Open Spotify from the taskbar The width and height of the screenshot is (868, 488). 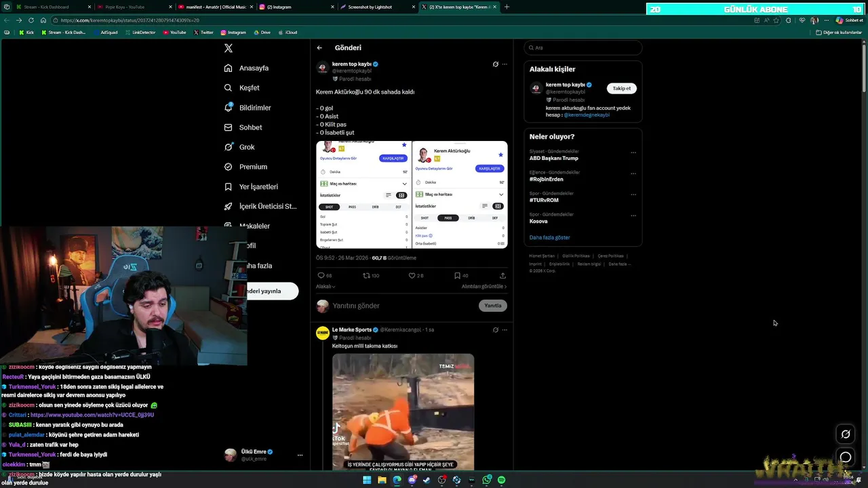point(501,480)
